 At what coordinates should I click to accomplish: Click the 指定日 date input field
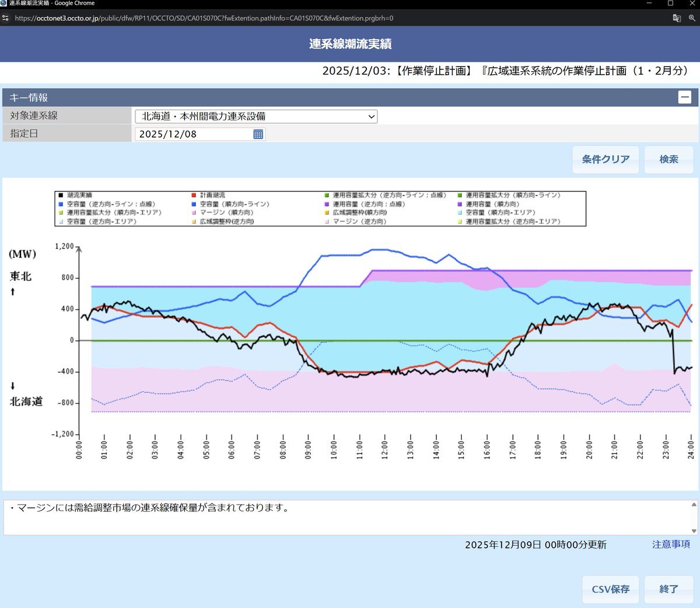(194, 134)
